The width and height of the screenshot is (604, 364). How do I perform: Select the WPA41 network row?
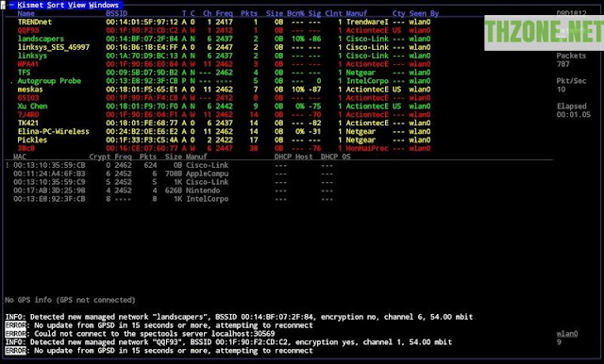click(x=225, y=64)
